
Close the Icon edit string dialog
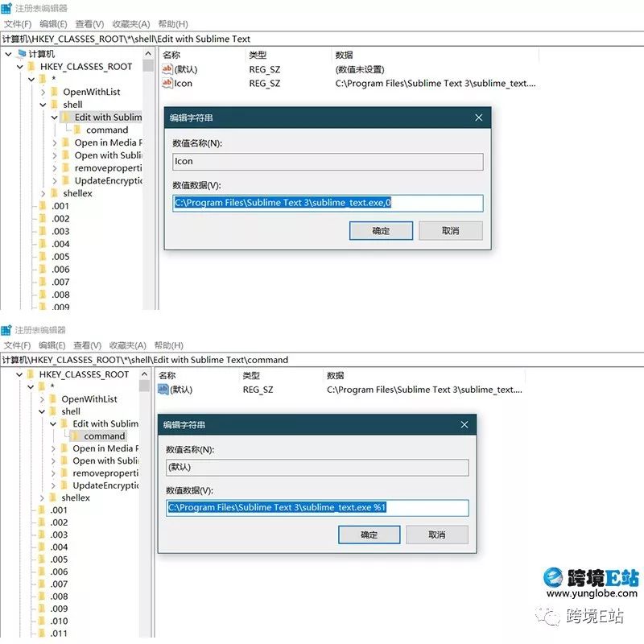click(478, 118)
